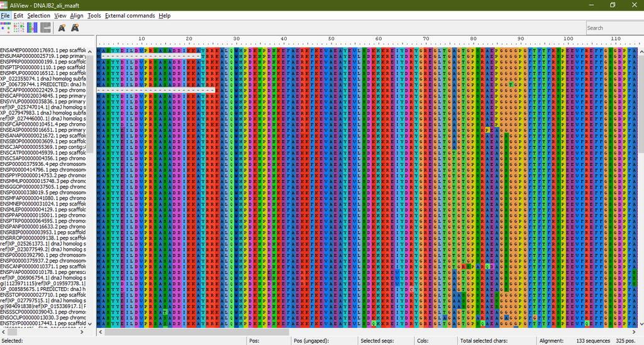
Task: Select sequence ENSMFAP00000041080.1
Action: (43, 198)
